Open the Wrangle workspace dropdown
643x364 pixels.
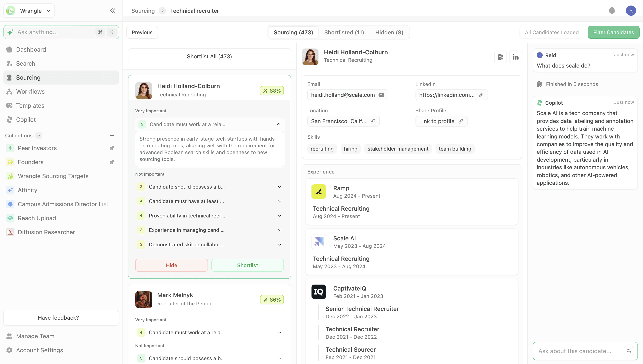tap(29, 10)
